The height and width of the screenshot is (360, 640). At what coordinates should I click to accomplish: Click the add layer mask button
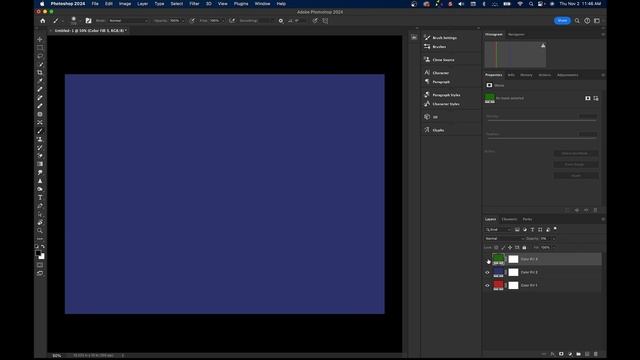[x=561, y=354]
